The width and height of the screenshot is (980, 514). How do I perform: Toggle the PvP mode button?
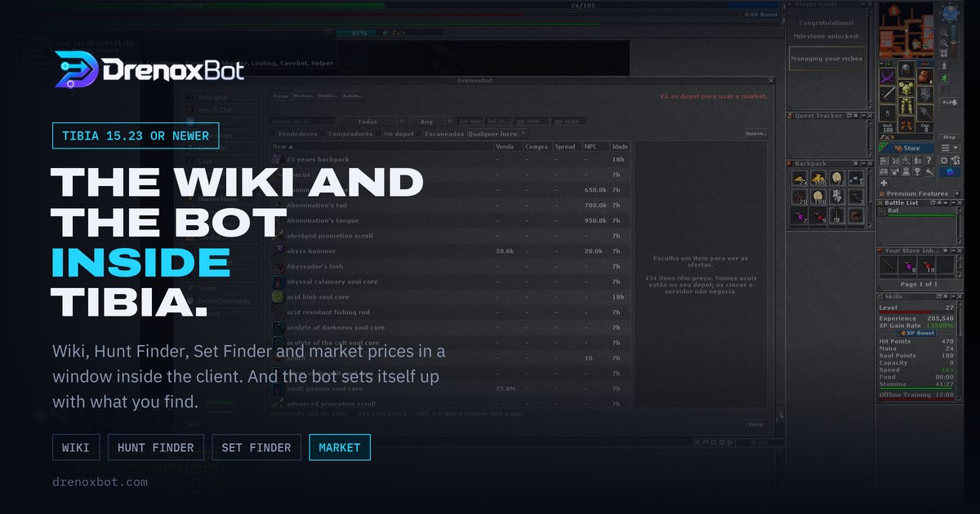(x=950, y=103)
